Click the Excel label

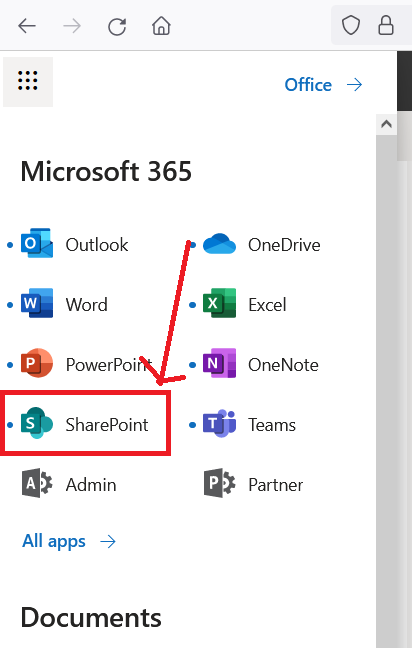tap(267, 305)
